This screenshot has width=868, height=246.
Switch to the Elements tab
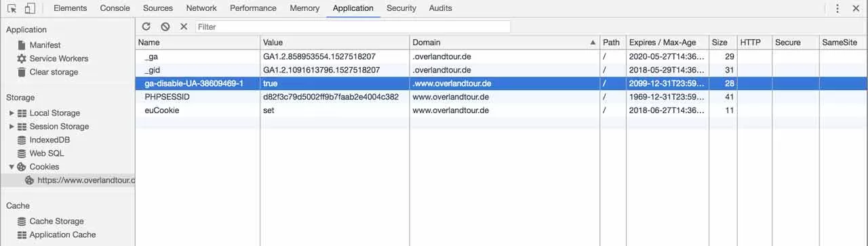pos(70,8)
